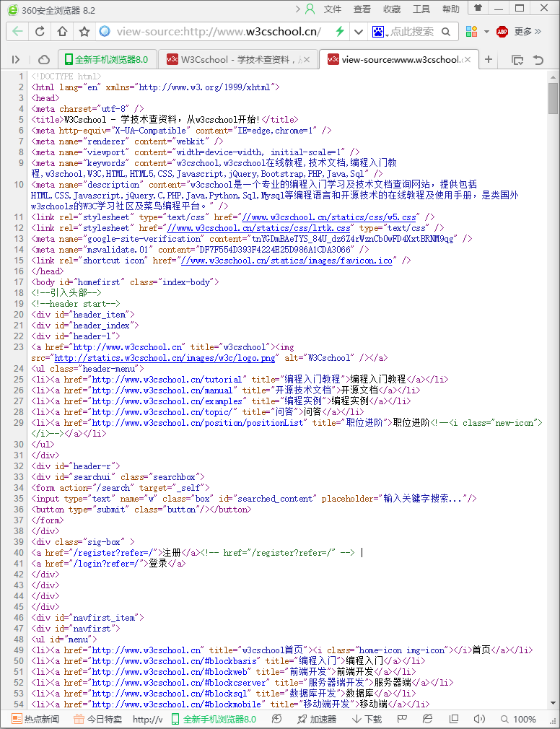Click the flag icon in status bar
Screen dimensions: 560x729
[402, 719]
